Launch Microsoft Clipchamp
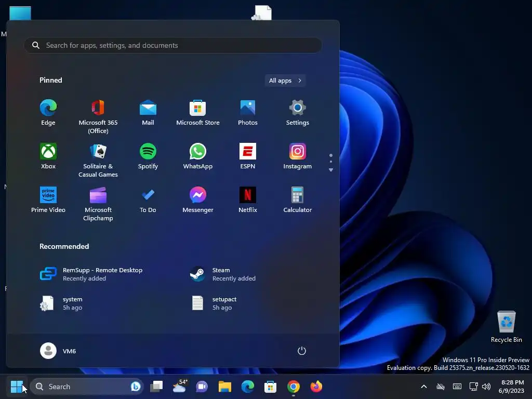This screenshot has height=399, width=532. pos(98,204)
